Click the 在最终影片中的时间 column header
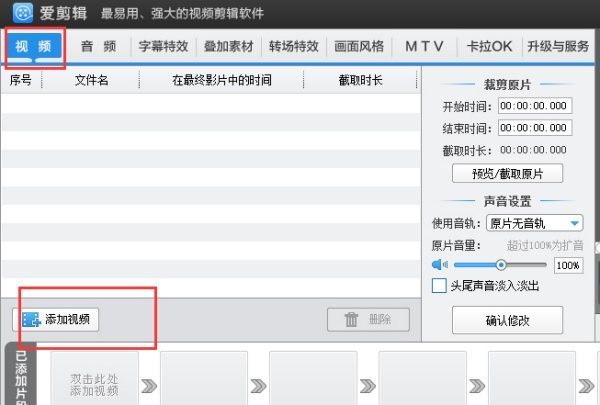The image size is (600, 405). (x=222, y=80)
